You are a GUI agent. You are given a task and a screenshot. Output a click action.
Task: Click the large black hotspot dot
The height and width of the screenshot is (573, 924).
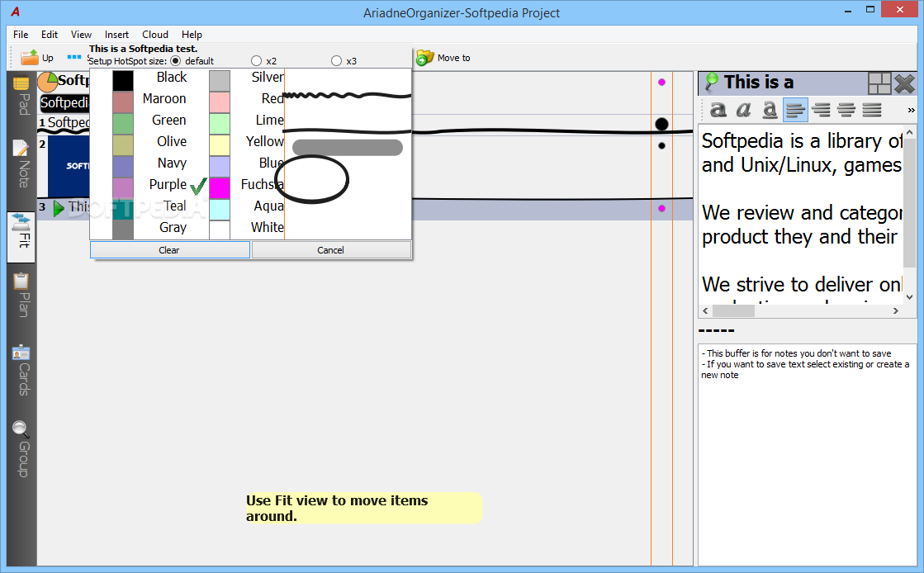point(661,124)
